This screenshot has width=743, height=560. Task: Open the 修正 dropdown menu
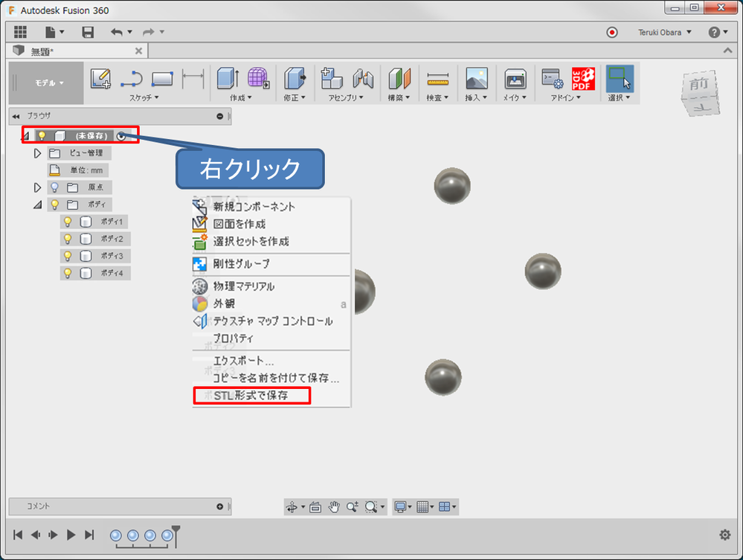pos(295,97)
